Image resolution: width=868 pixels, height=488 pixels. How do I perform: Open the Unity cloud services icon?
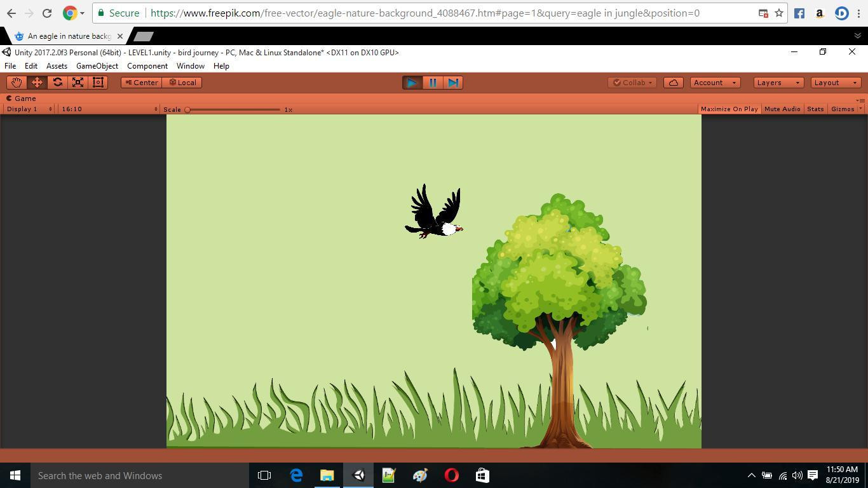(673, 83)
